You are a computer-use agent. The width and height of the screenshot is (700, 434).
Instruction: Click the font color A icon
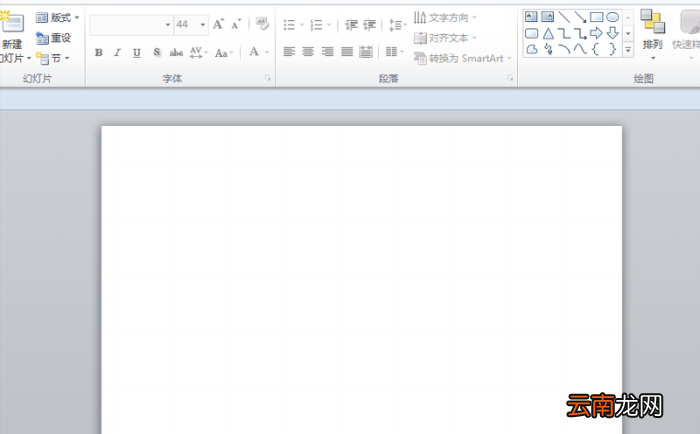pyautogui.click(x=254, y=52)
